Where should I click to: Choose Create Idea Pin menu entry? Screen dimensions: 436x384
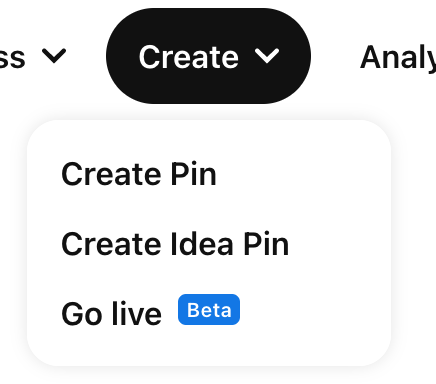coord(209,244)
